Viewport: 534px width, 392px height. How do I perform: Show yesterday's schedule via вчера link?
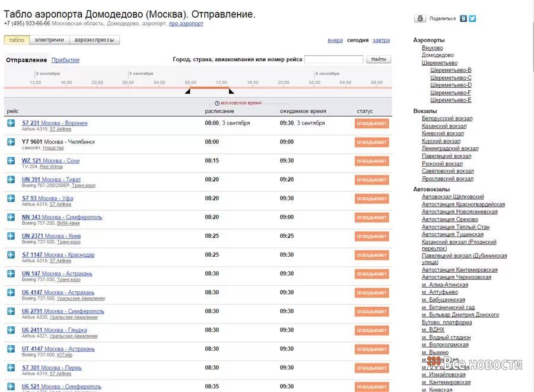[335, 40]
